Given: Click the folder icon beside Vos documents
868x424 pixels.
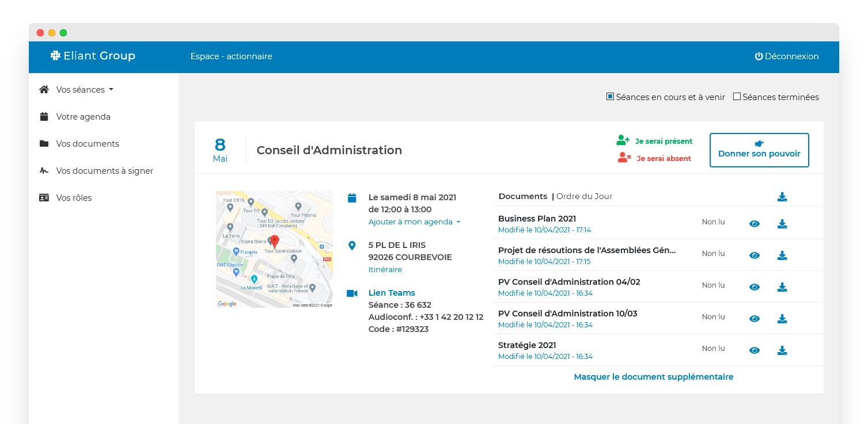Looking at the screenshot, I should [x=44, y=143].
